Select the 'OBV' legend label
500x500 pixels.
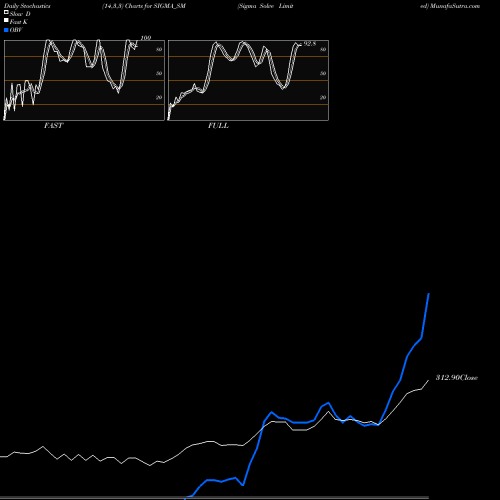16,30
